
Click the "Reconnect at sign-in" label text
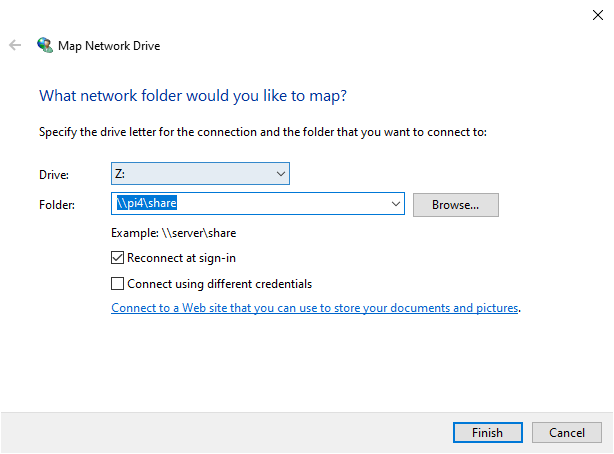(x=182, y=258)
